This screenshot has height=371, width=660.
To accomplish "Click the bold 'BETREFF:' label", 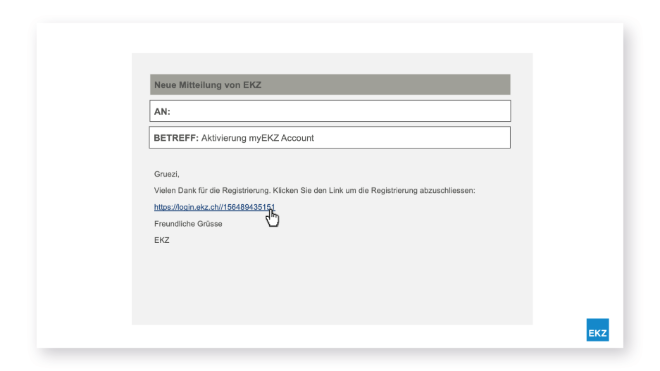I will (176, 138).
